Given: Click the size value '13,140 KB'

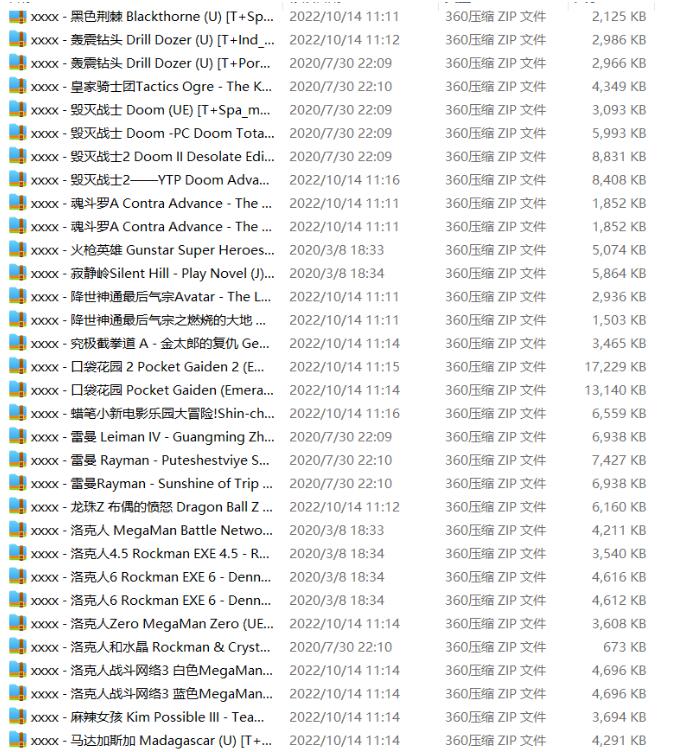Looking at the screenshot, I should point(615,390).
